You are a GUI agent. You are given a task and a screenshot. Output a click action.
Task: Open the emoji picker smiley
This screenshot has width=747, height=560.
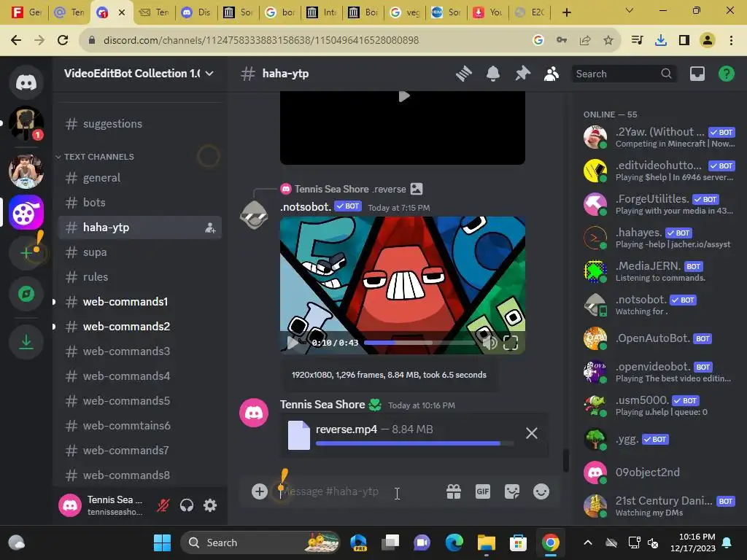click(x=541, y=491)
